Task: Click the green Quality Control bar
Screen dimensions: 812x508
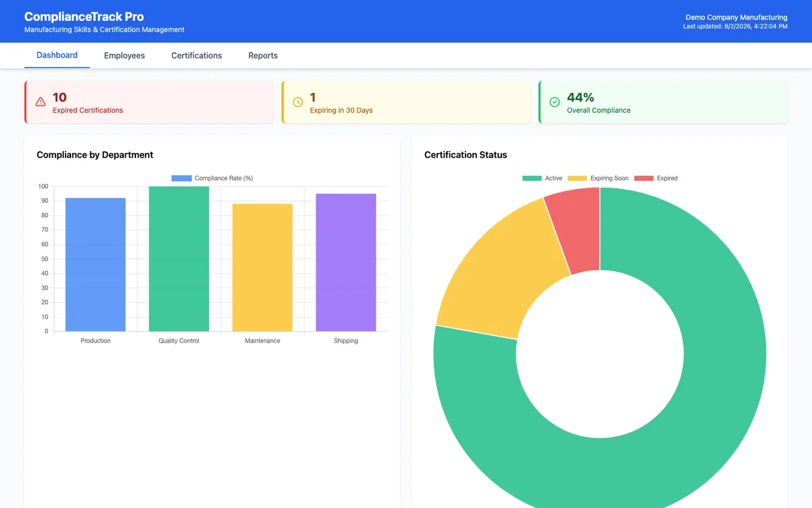Action: click(179, 259)
